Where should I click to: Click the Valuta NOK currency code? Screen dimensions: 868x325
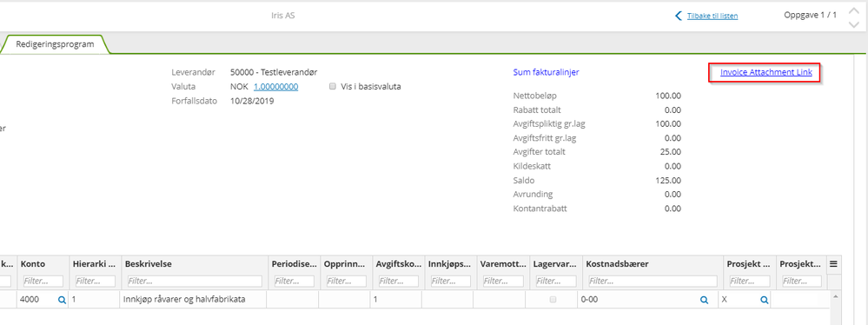239,86
